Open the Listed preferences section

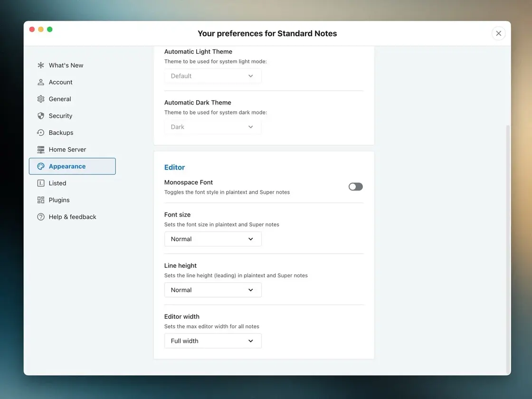pos(72,183)
